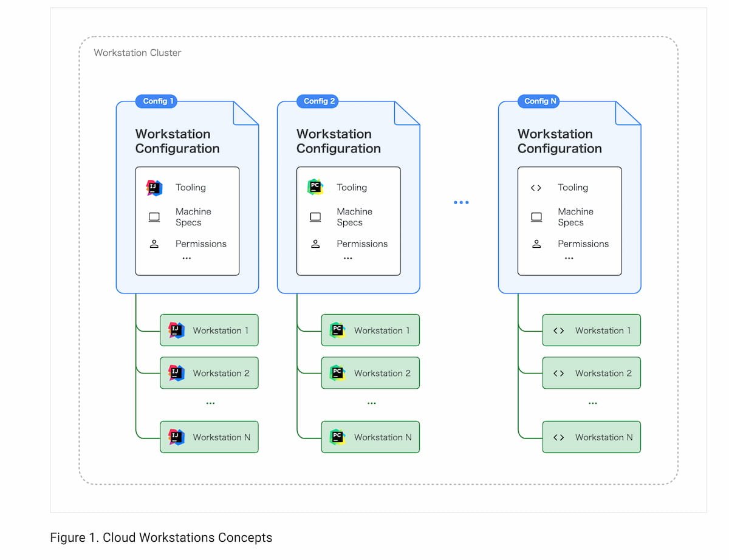Click laptop icon beside Machine Specs in Config N
The width and height of the screenshot is (729, 560).
536,217
